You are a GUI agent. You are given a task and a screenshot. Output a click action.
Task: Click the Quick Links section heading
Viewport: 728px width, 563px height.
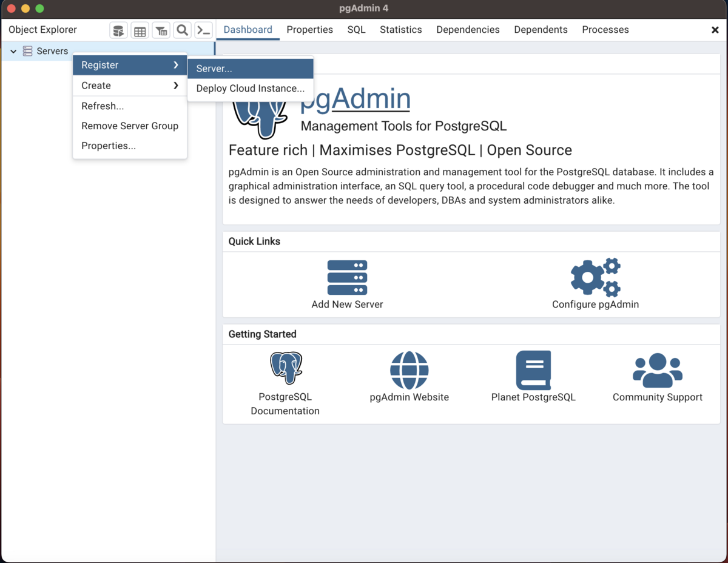254,241
